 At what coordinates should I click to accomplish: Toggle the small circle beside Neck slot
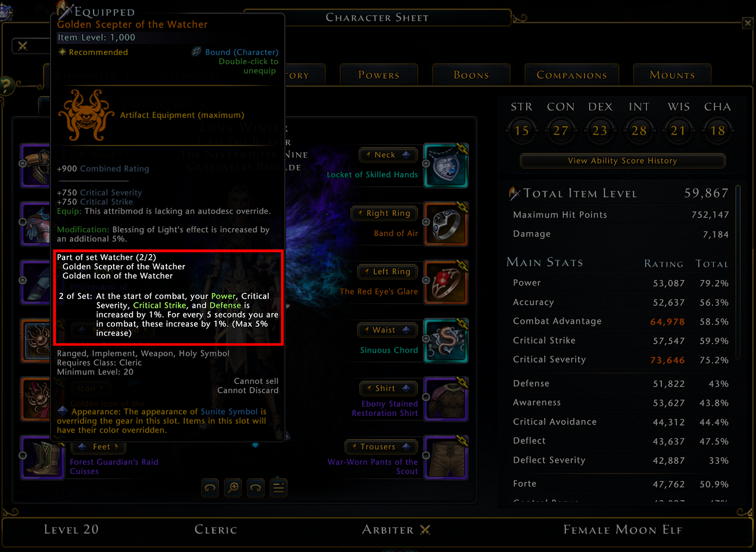coord(426,163)
